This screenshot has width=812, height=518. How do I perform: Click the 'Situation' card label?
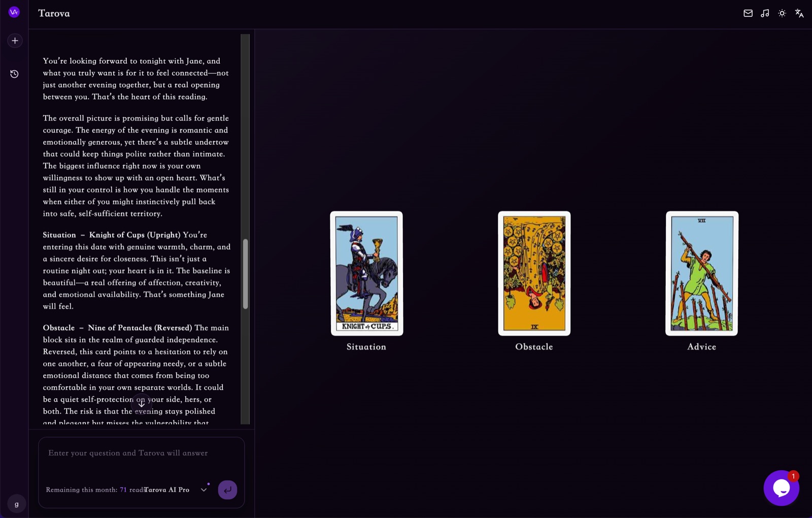click(366, 347)
